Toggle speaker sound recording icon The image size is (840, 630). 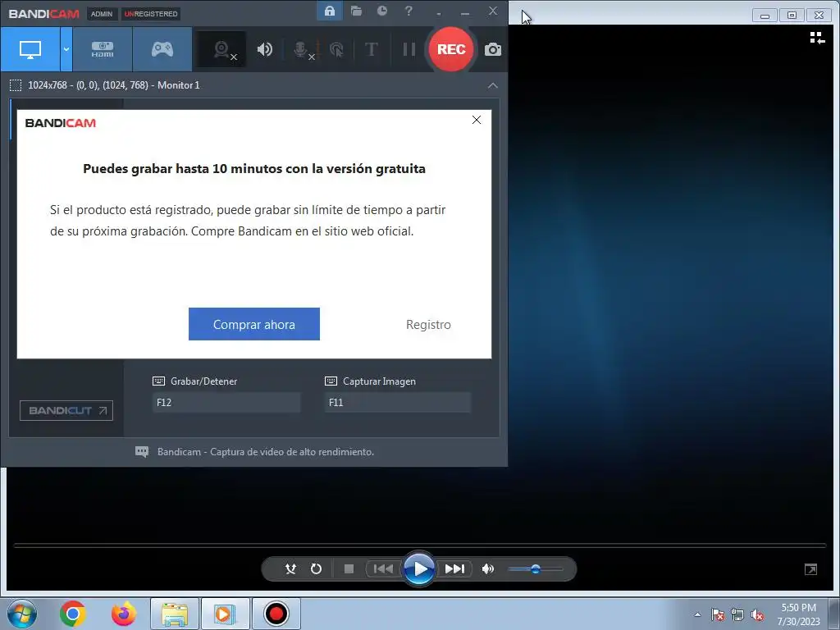[265, 49]
